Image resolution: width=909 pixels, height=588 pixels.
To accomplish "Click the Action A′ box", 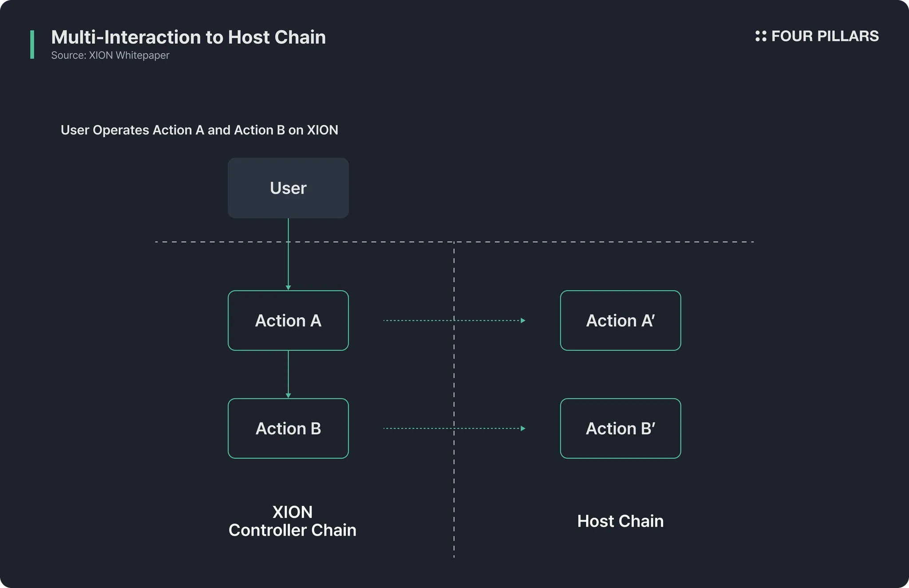I will pyautogui.click(x=620, y=320).
